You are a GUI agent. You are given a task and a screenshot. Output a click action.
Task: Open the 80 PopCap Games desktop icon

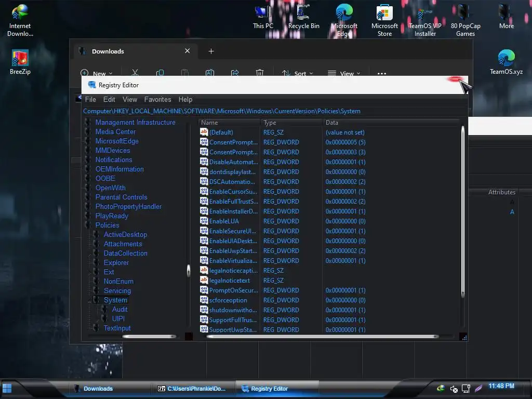(465, 20)
